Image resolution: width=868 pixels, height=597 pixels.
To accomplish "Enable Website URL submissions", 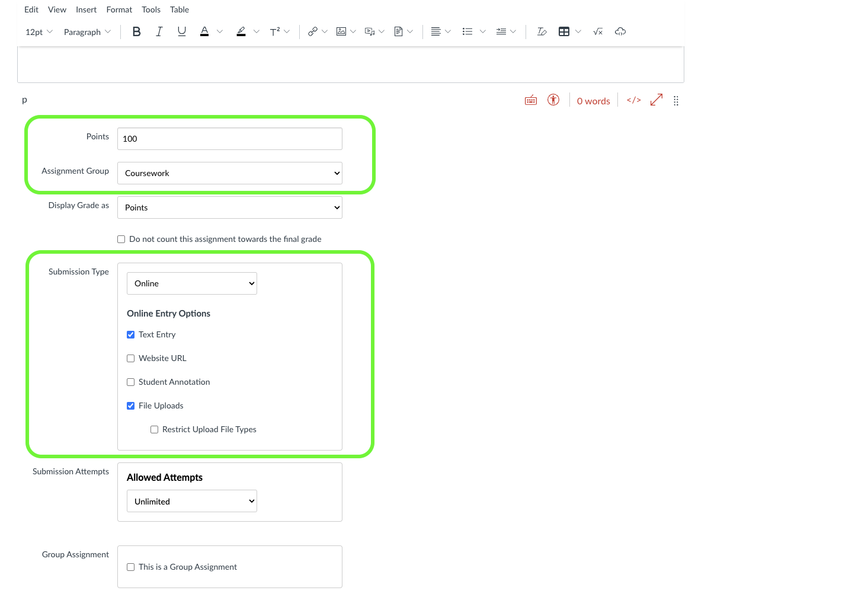I will pyautogui.click(x=131, y=359).
